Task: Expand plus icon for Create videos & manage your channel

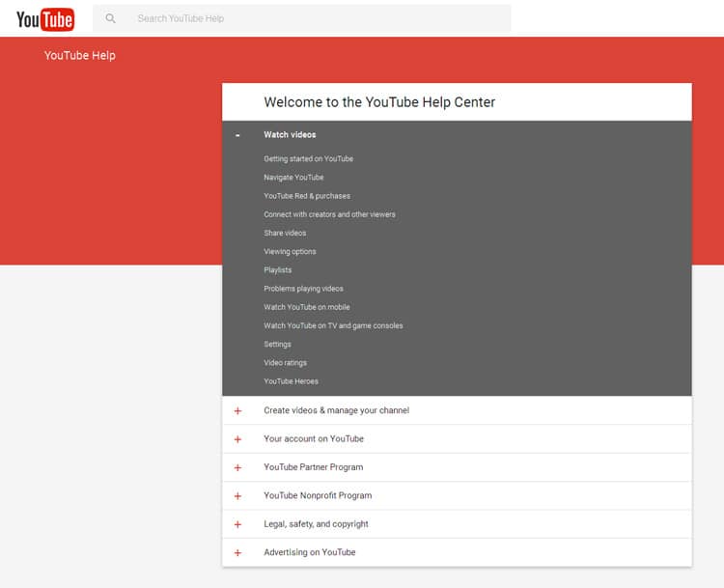Action: click(x=237, y=410)
